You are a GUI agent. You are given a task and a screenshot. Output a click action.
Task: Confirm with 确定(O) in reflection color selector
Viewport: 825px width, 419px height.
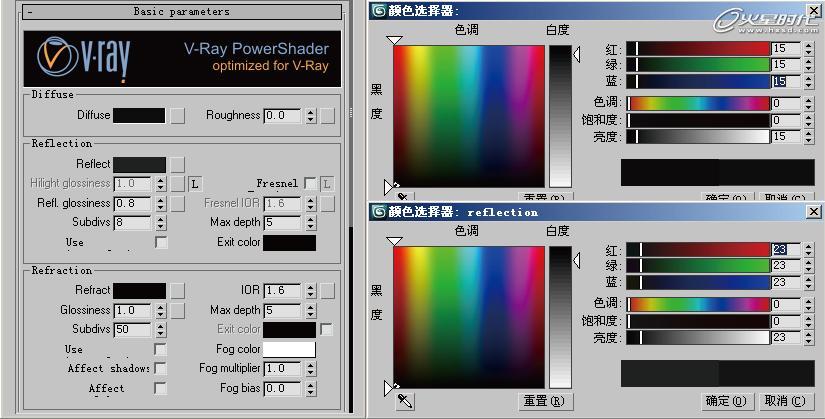coord(727,401)
